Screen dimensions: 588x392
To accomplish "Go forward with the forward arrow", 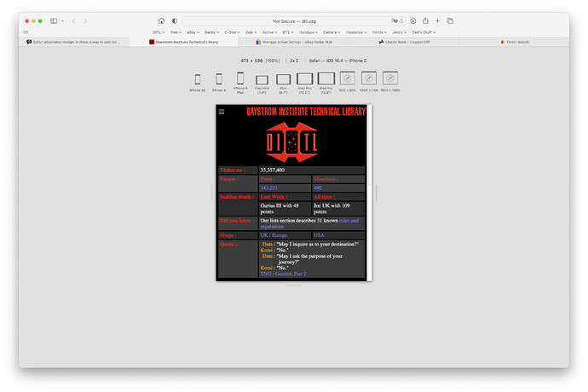I will pyautogui.click(x=85, y=21).
